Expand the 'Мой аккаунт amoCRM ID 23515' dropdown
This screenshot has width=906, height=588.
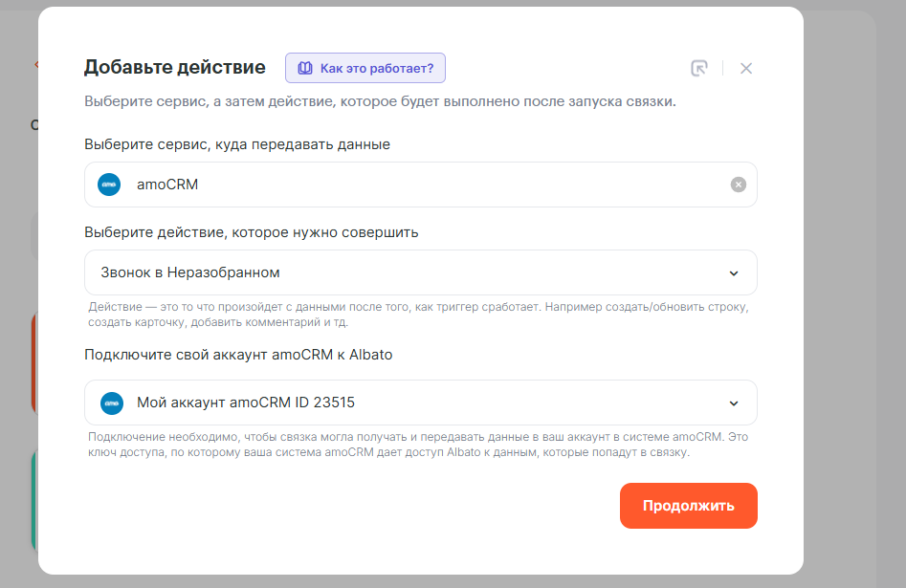(421, 403)
